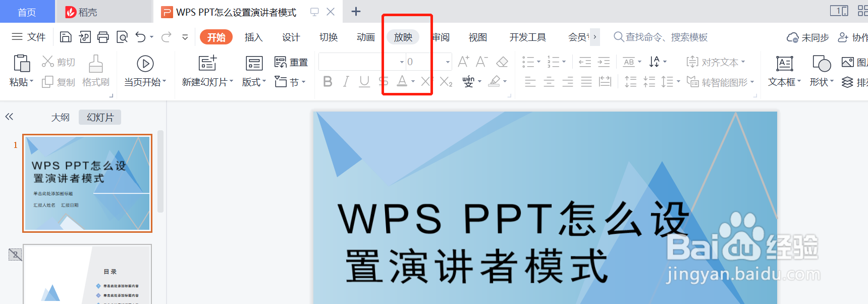
Task: Switch to Insert (插入) tab
Action: click(253, 37)
